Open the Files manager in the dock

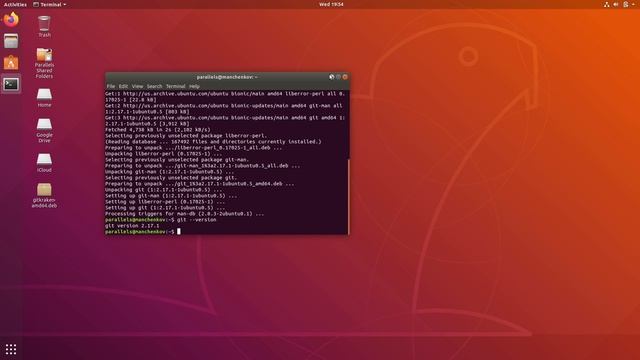click(x=11, y=41)
